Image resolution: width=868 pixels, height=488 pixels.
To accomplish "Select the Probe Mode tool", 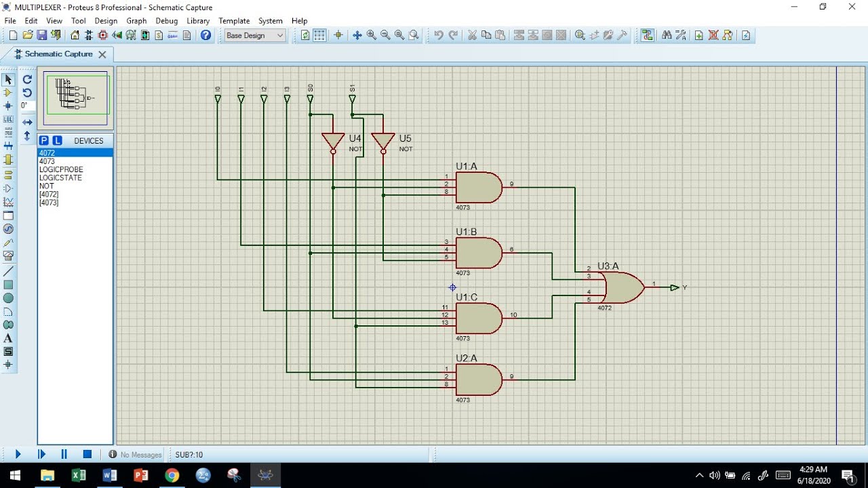I will click(8, 243).
